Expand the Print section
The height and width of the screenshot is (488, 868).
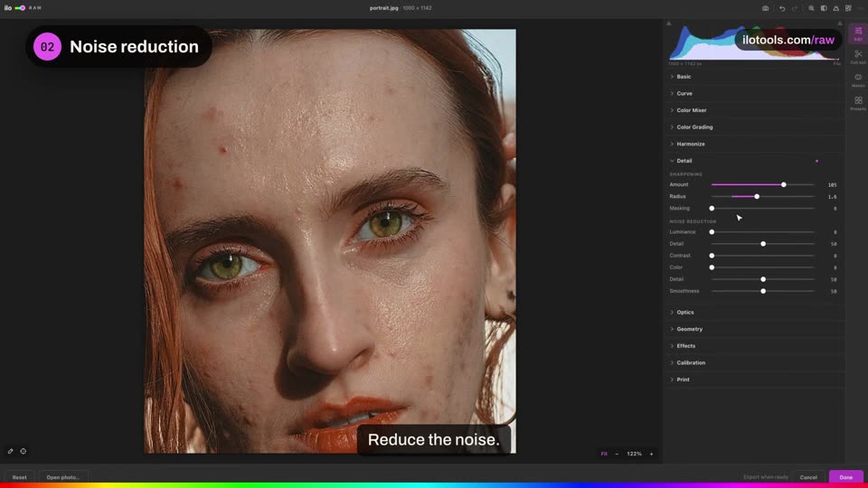click(x=753, y=380)
